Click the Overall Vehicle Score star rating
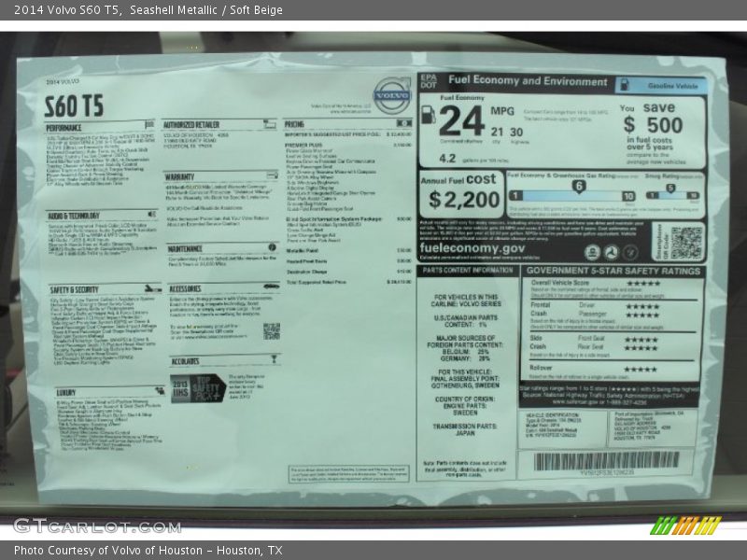747x560 pixels. coord(642,284)
